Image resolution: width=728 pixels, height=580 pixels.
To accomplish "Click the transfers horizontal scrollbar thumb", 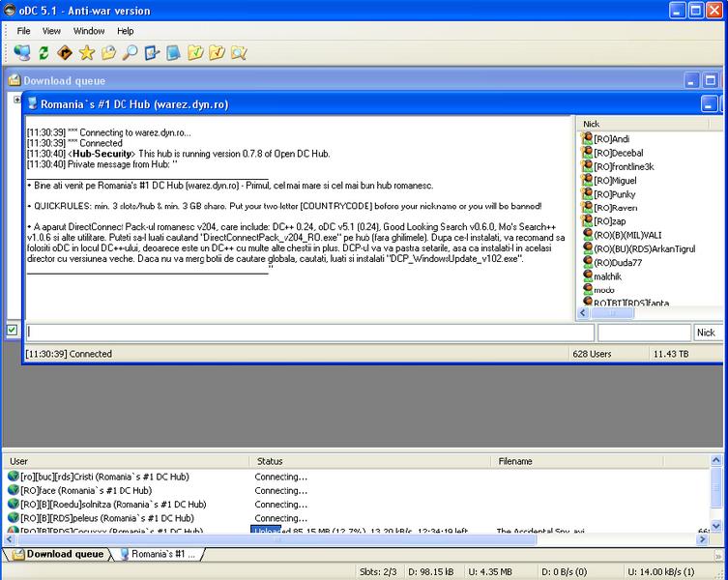I will point(277,539).
